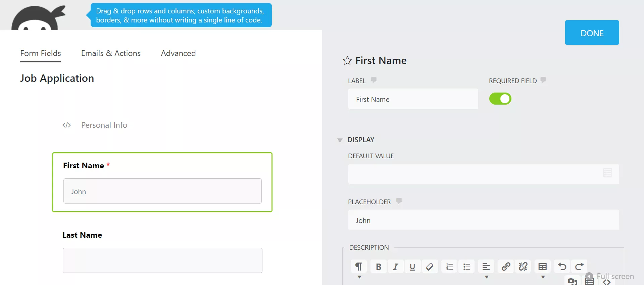Insert a hyperlink in the description

(x=506, y=266)
